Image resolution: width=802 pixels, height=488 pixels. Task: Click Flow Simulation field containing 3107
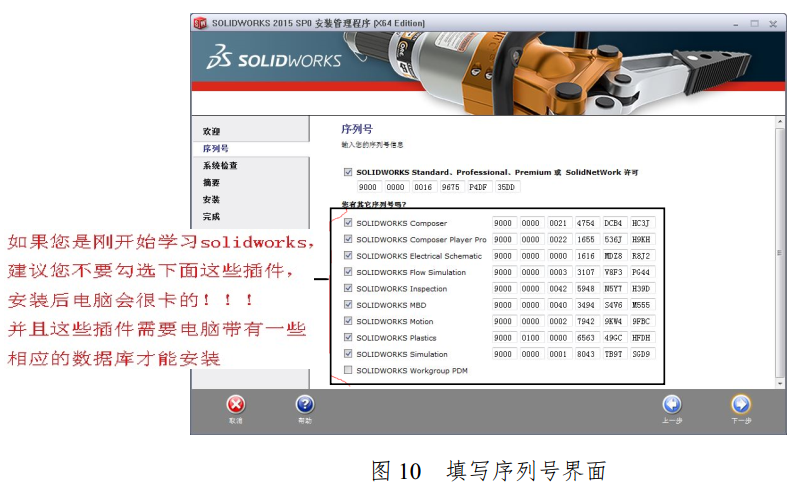pyautogui.click(x=586, y=272)
